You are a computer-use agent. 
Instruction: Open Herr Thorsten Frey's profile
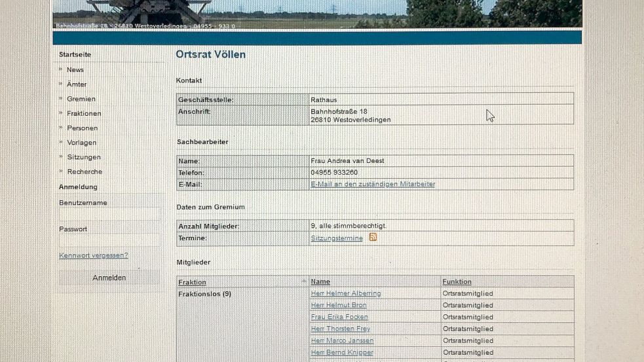(x=341, y=329)
